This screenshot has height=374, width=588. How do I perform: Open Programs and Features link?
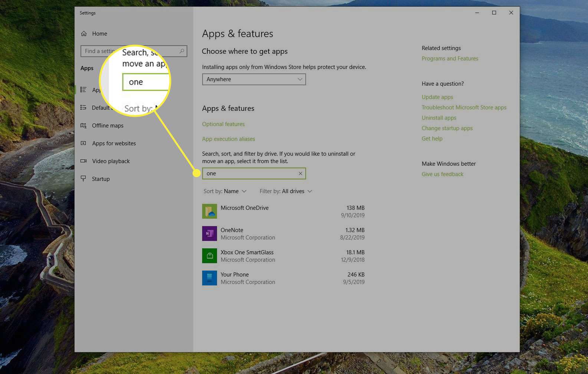tap(450, 59)
